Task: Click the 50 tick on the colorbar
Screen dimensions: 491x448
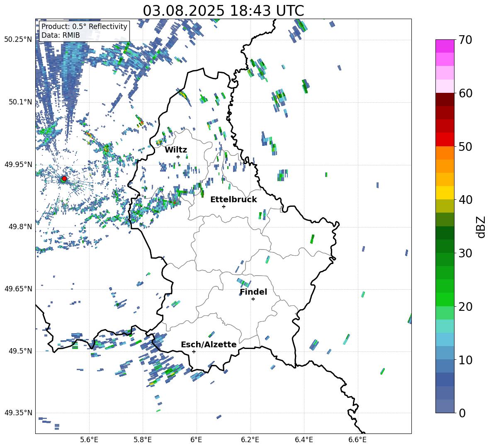Action: [x=465, y=146]
